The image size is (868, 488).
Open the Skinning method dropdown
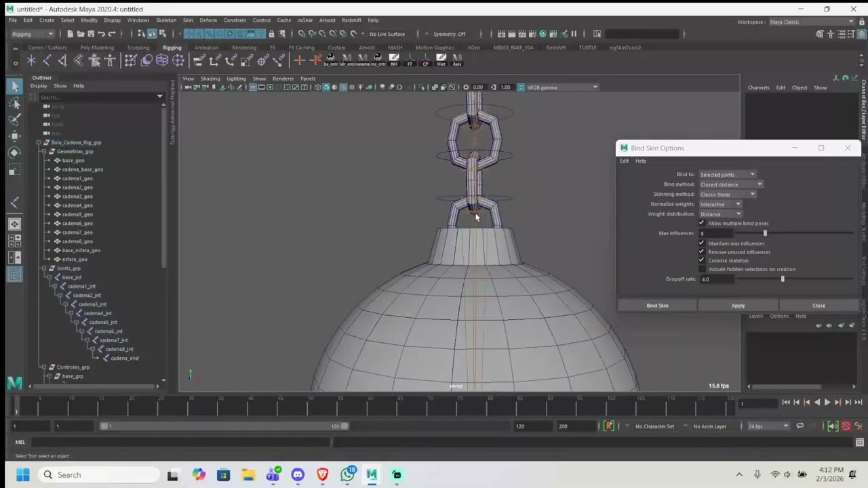728,195
